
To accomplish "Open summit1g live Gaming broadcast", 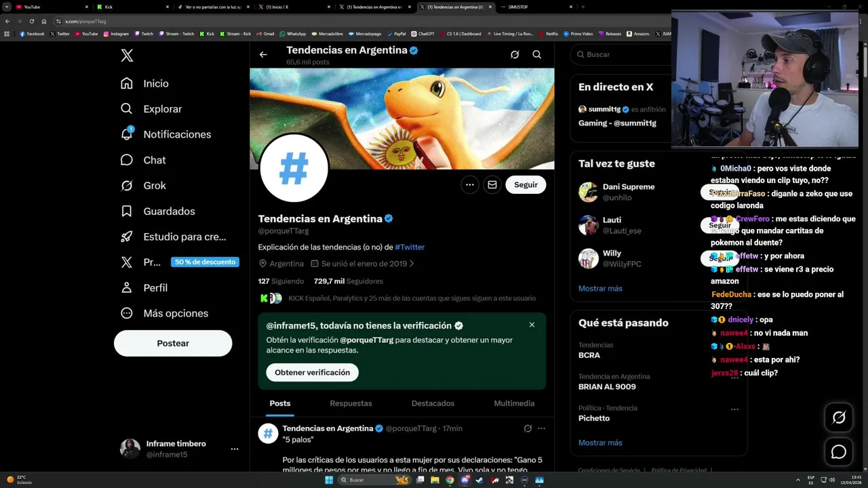I will 622,116.
